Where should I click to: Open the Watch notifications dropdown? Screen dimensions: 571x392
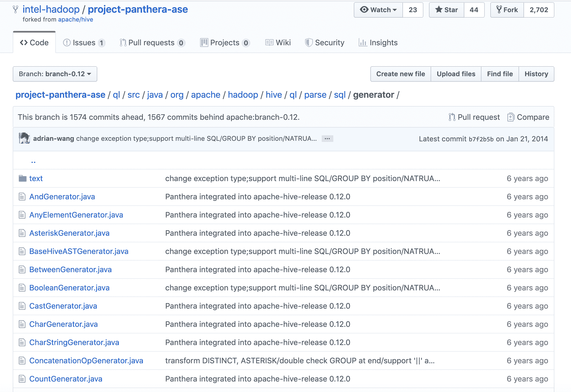pos(378,10)
